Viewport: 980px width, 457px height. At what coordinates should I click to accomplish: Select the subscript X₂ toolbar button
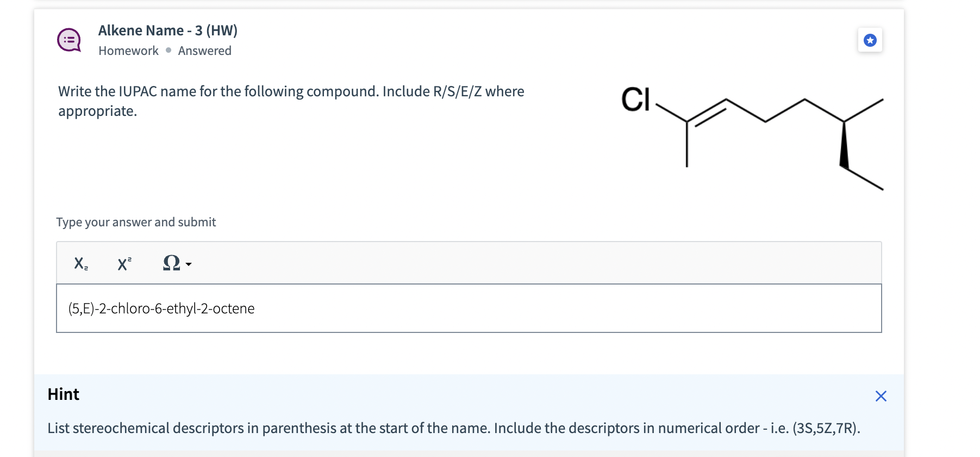79,264
